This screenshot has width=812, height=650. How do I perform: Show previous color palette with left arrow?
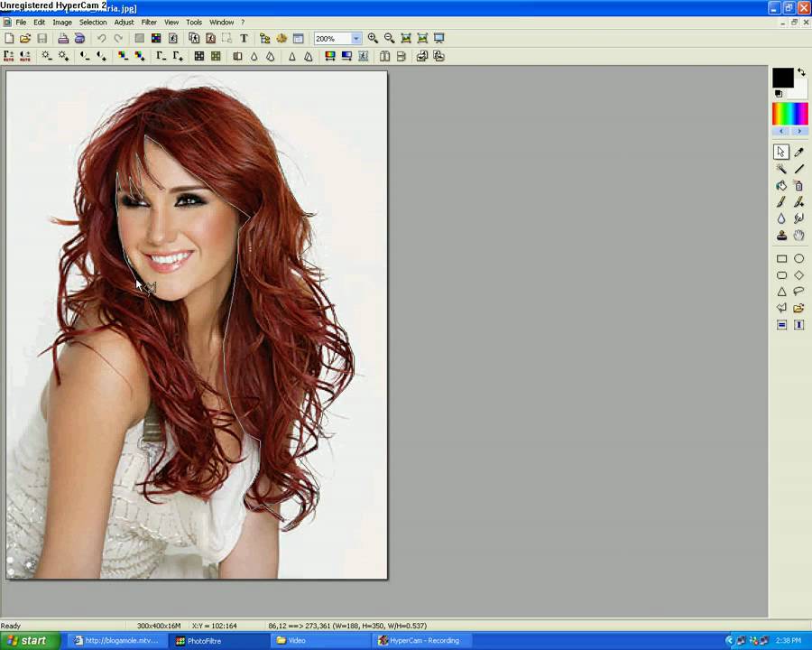tap(781, 131)
